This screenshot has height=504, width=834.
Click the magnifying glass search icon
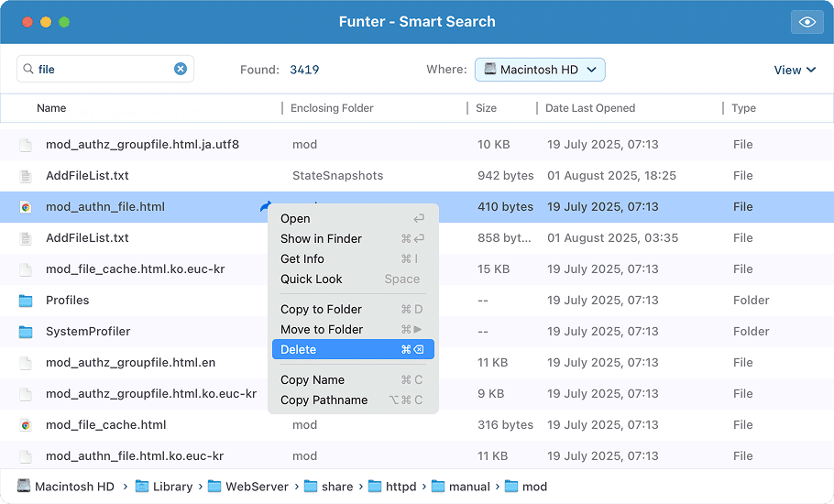[28, 69]
